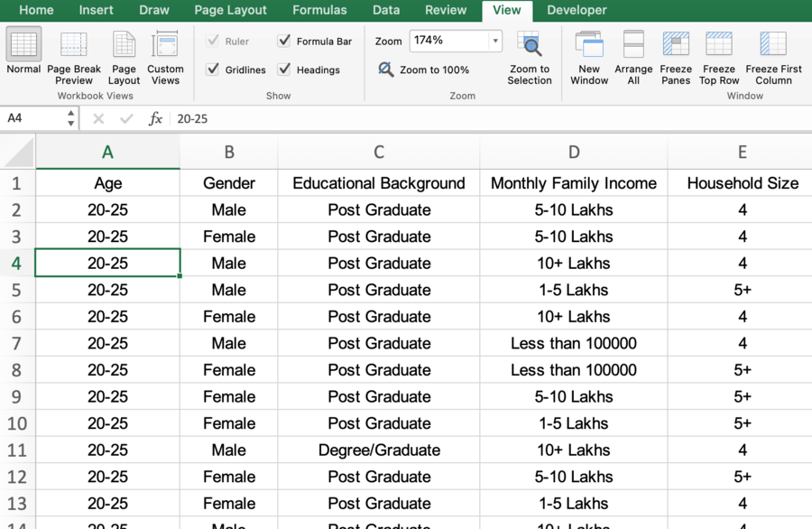Image resolution: width=812 pixels, height=529 pixels.
Task: Toggle the Gridlines checkbox
Action: [x=213, y=70]
